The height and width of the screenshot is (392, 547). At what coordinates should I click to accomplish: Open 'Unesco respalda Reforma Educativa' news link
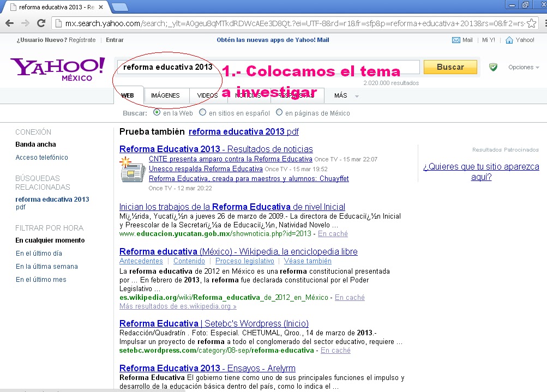click(206, 169)
